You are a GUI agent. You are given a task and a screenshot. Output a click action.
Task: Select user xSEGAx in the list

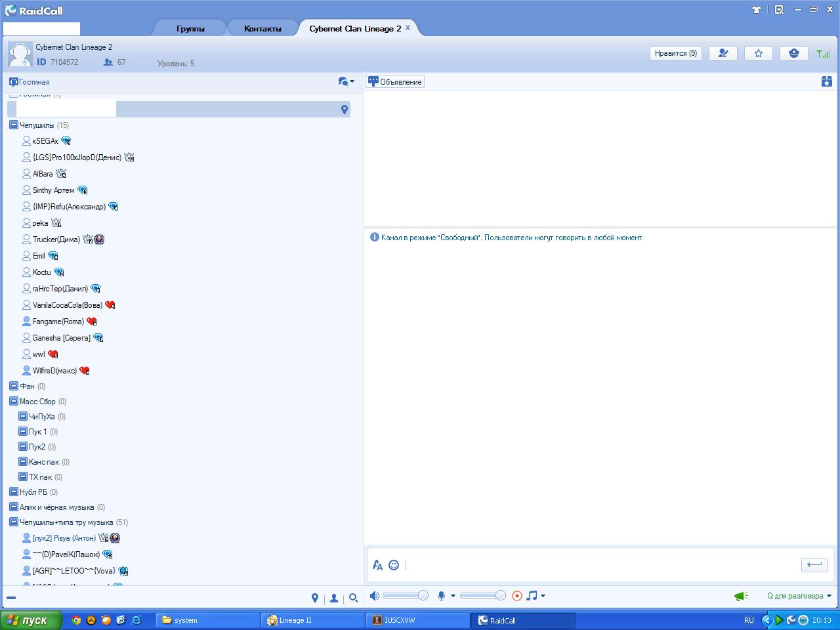(45, 141)
